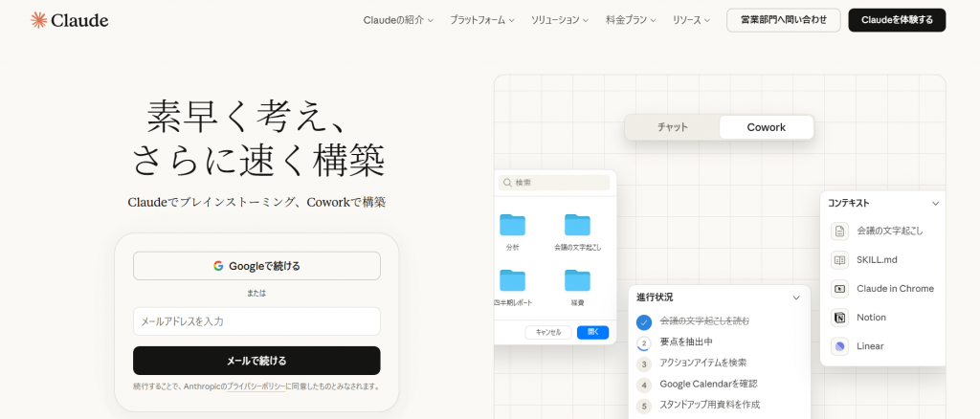Collapse the コンテキスト panel chevron
Viewport: 980px width, 419px height.
pos(935,203)
